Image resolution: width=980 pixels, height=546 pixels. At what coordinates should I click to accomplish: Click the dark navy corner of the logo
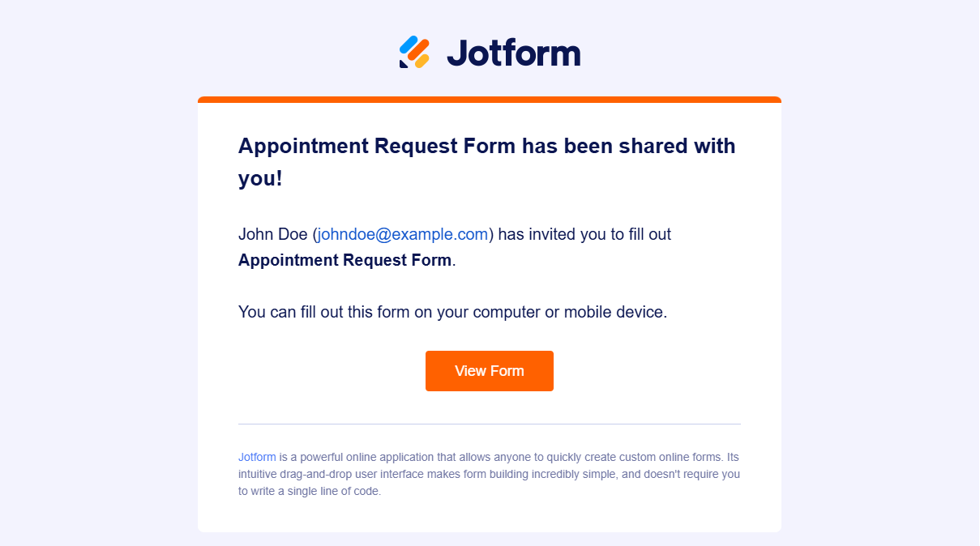[404, 63]
